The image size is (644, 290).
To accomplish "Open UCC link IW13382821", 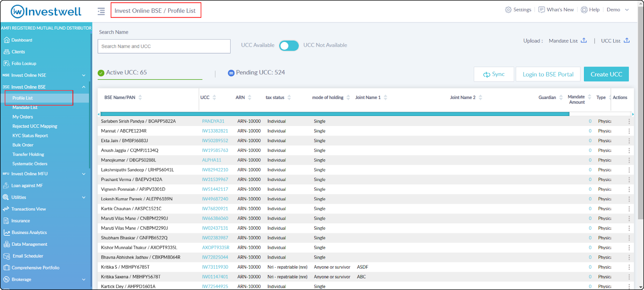I will (215, 131).
